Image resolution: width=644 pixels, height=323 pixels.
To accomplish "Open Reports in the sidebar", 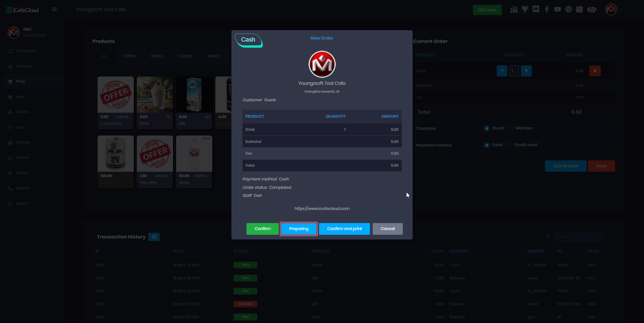I will (x=23, y=158).
